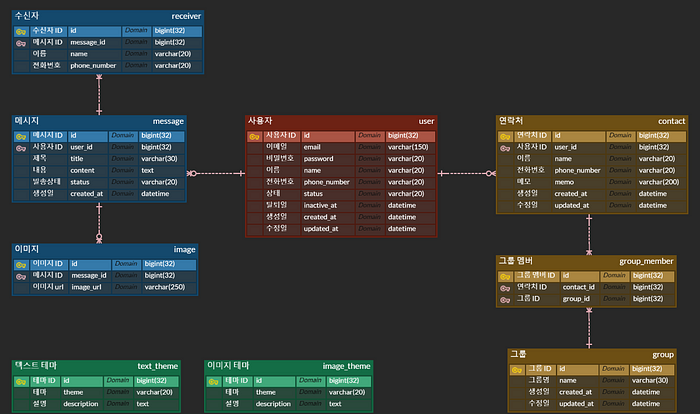This screenshot has height=414, width=700.
Task: Click created_at column in message table
Action: pos(86,194)
